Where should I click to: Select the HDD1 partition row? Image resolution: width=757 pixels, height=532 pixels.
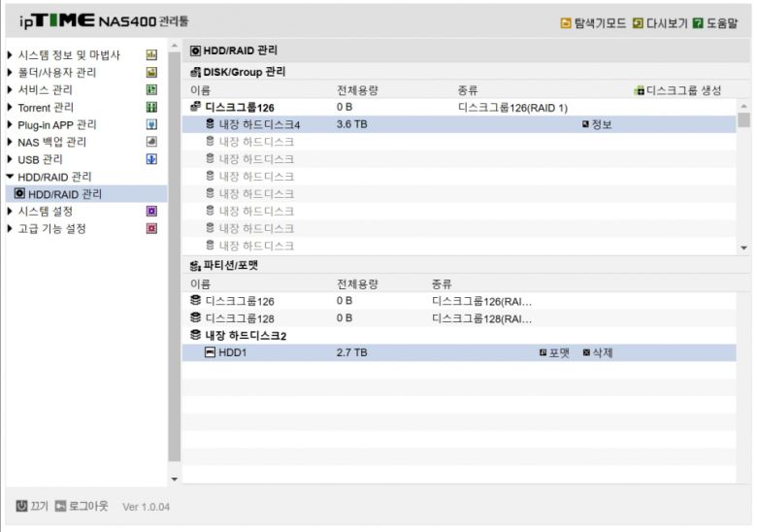459,353
